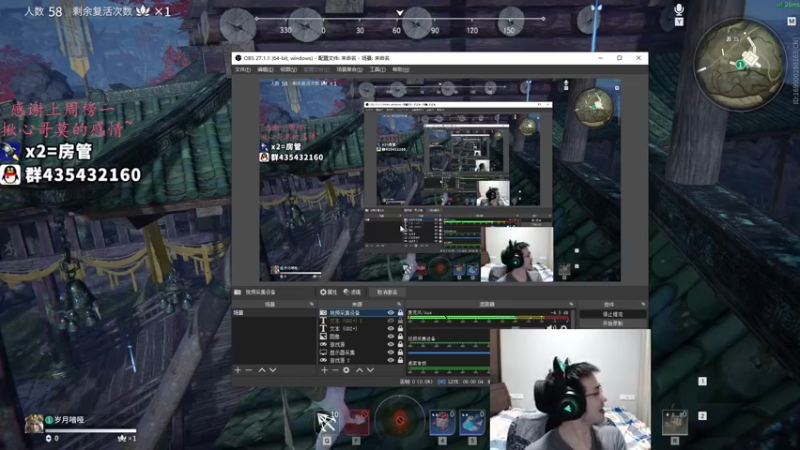The image size is (800, 450).
Task: Open the 文件(F) menu in OBS
Action: [243, 69]
